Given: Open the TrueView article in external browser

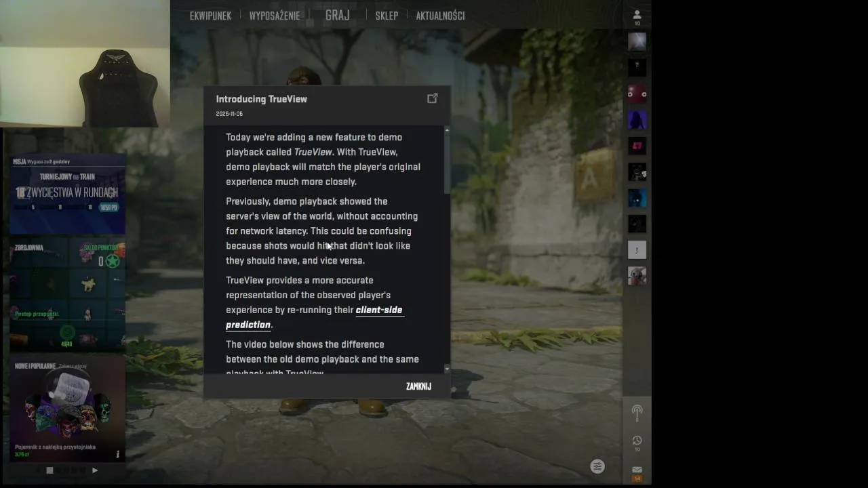Looking at the screenshot, I should click(x=432, y=98).
